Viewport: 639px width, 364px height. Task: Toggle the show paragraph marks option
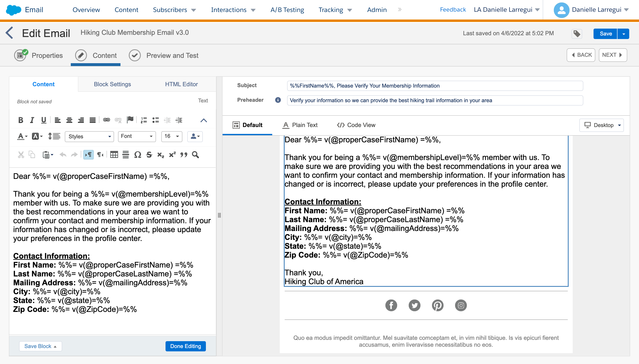pos(89,155)
